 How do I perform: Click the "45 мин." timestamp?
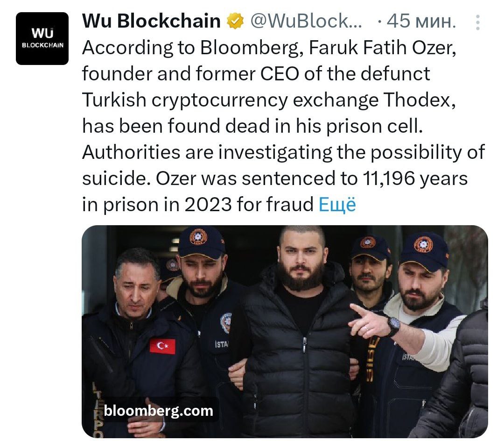422,21
